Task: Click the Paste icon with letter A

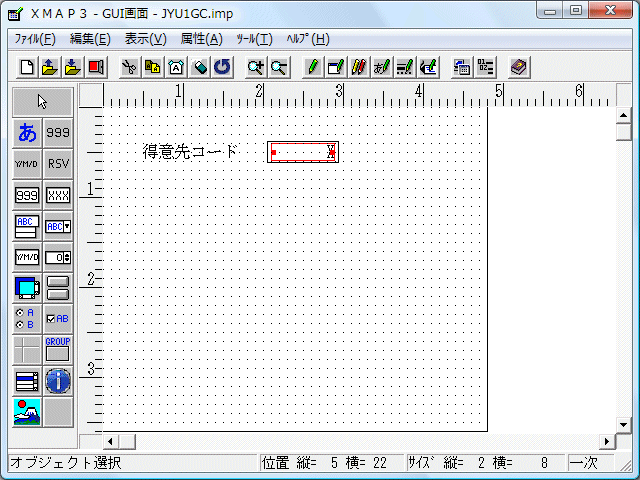Action: click(x=176, y=67)
